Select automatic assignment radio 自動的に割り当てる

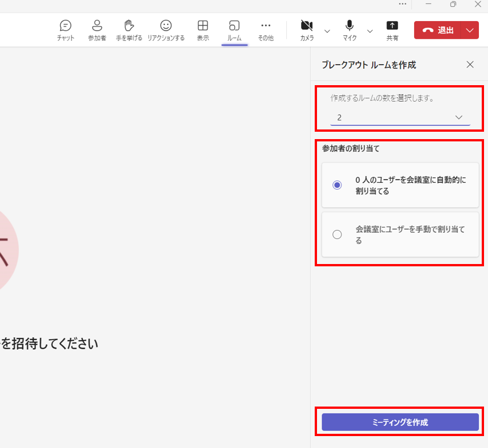coord(337,185)
